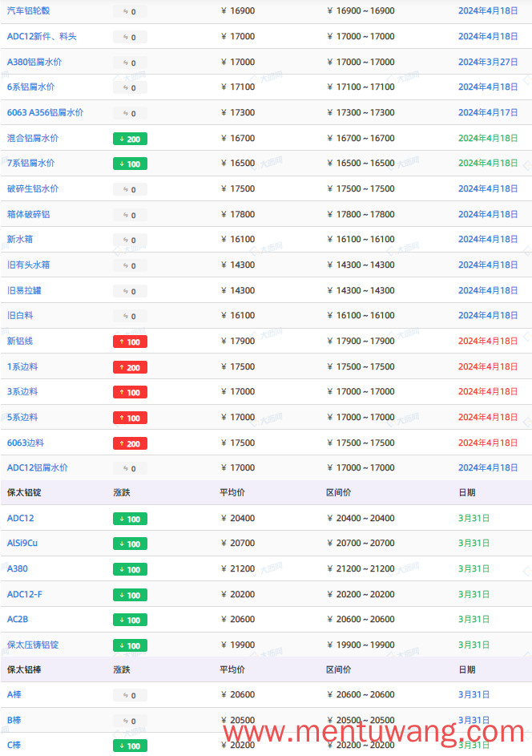532x756 pixels.
Task: Open the 6063 A356铝屑水价 link
Action: tap(45, 112)
